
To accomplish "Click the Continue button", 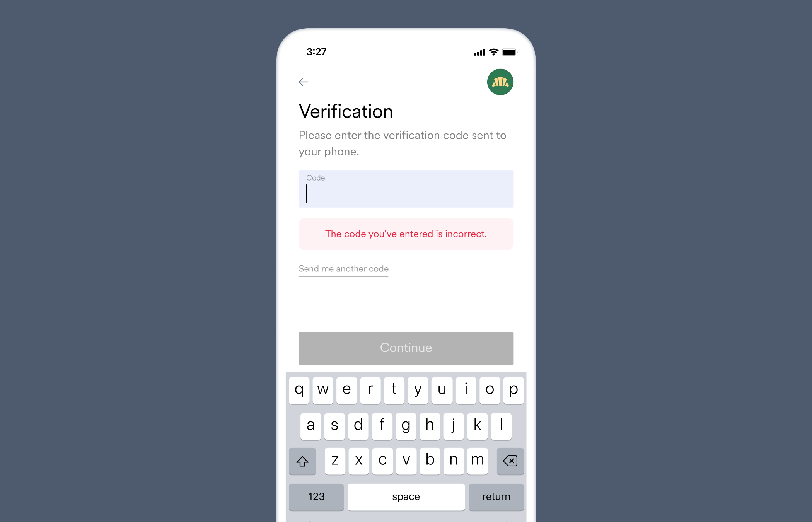I will [x=406, y=348].
